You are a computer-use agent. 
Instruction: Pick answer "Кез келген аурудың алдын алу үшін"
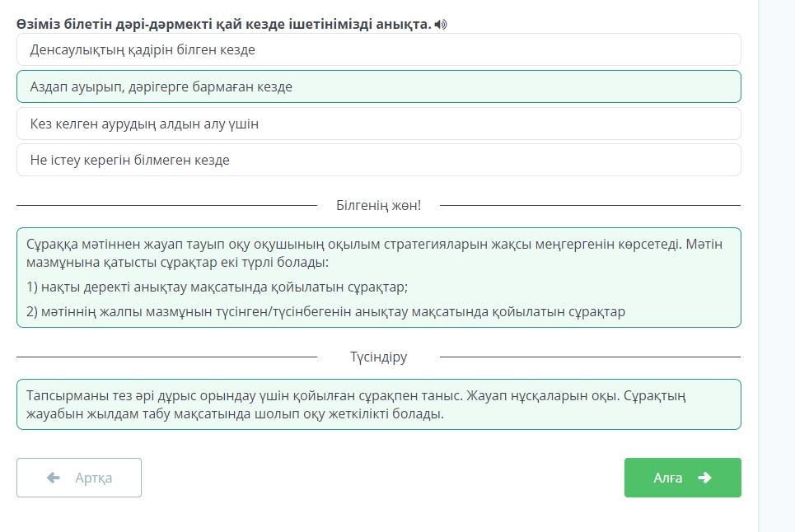(x=378, y=124)
